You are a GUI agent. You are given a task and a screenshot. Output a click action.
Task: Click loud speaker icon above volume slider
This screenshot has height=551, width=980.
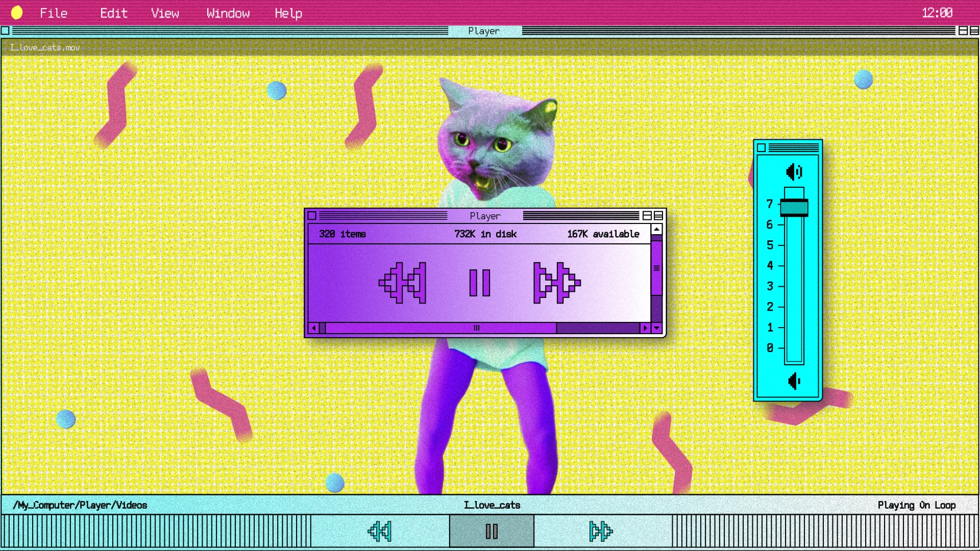pos(794,172)
